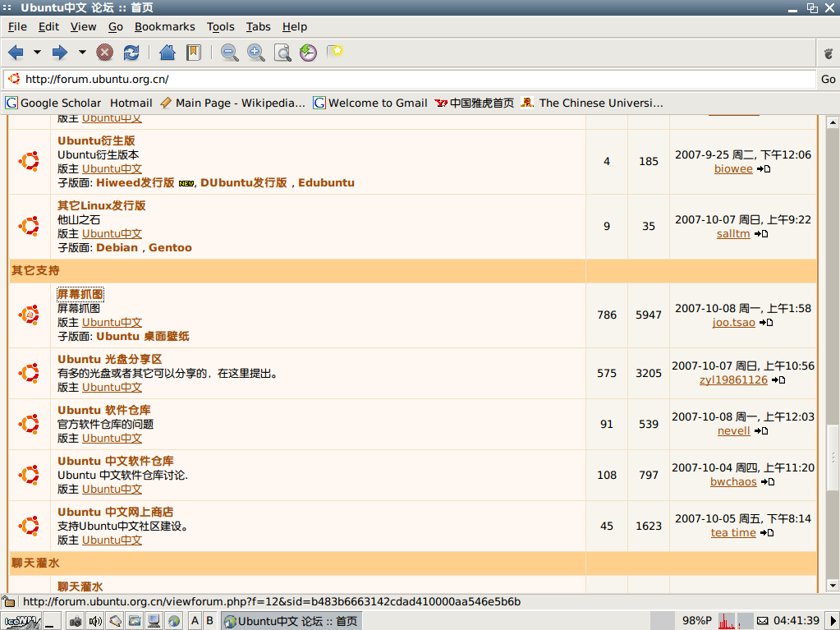
Task: Click the CPU monitor graph in system tray
Action: (x=727, y=621)
